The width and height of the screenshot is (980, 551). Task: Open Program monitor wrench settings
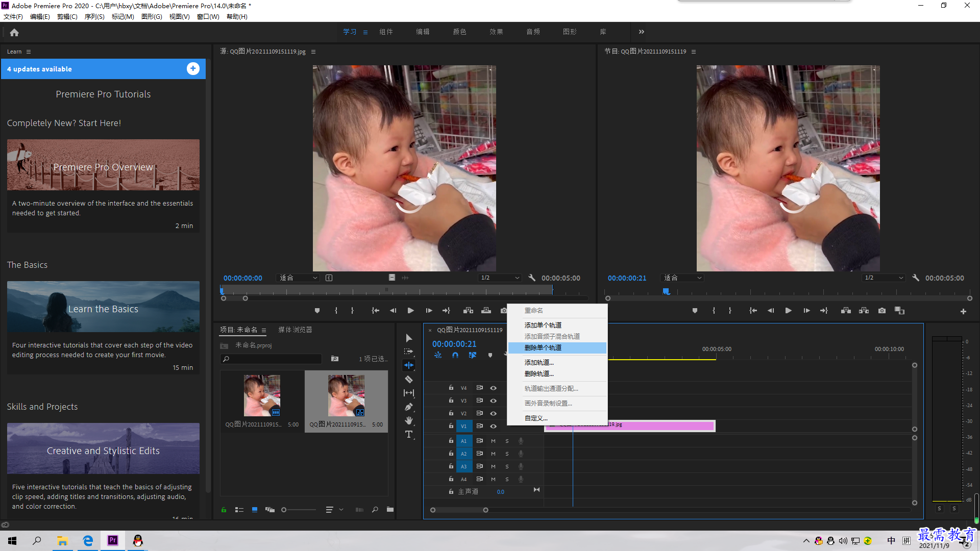916,278
